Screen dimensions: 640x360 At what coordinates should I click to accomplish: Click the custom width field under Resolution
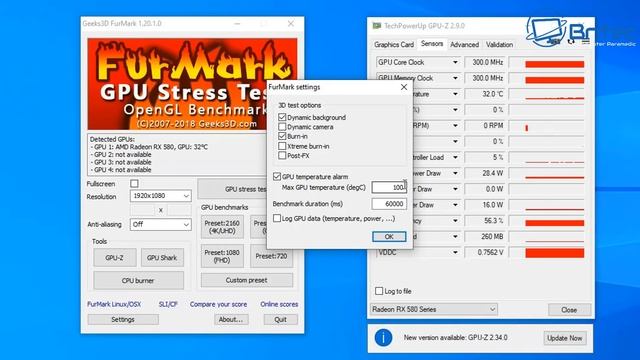[142, 210]
